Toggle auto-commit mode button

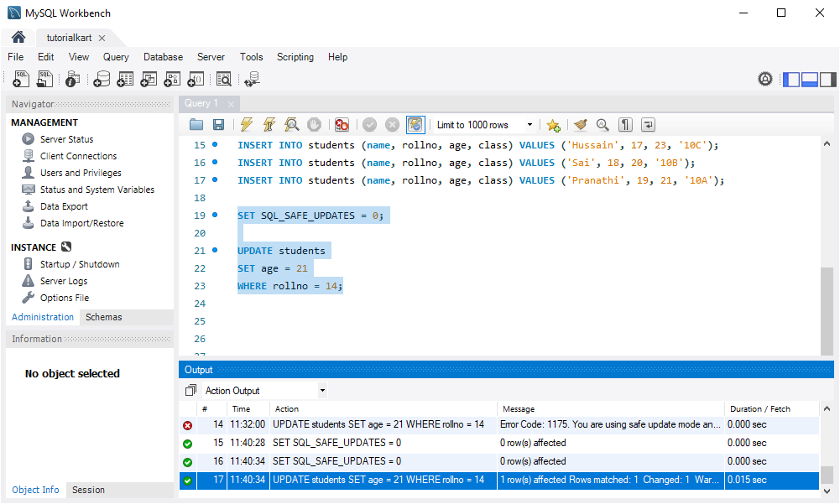point(415,125)
